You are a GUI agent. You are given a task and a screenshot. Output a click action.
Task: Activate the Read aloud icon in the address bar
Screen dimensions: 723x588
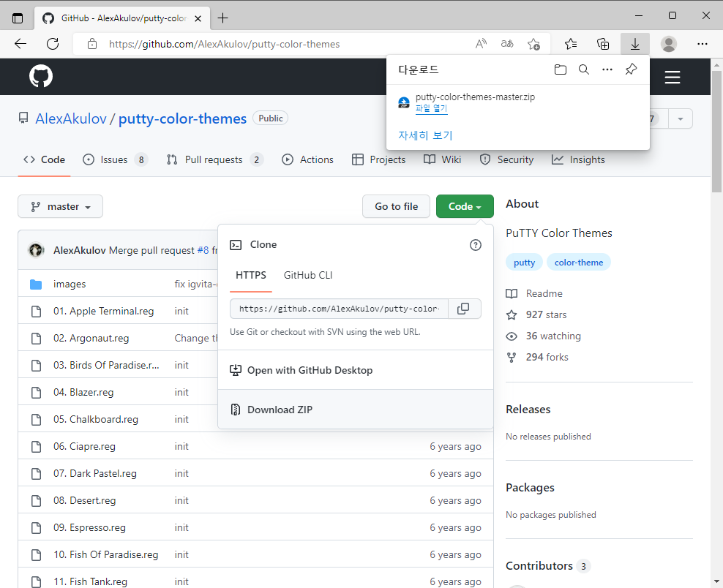coord(481,44)
